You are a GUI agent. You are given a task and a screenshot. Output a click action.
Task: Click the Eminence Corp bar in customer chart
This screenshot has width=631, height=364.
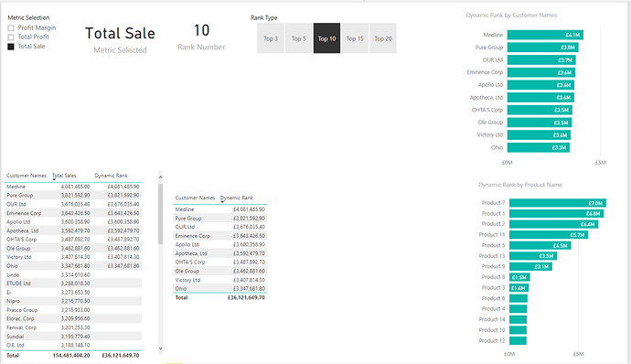tap(540, 72)
